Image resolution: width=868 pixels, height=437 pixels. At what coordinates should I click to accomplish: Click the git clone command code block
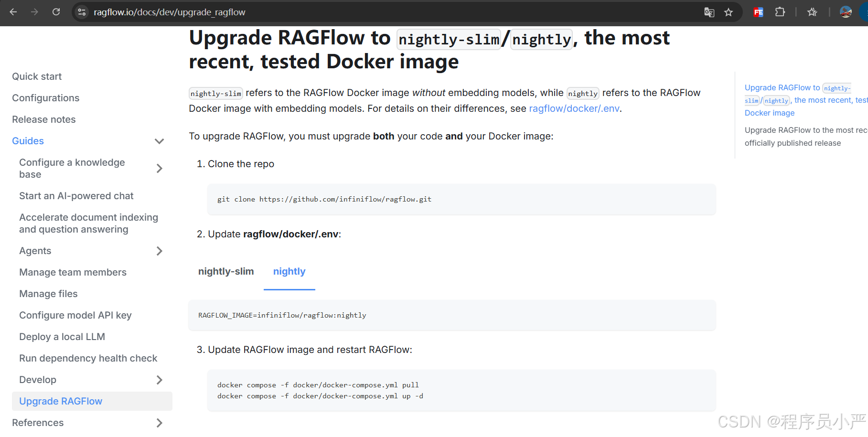[461, 199]
